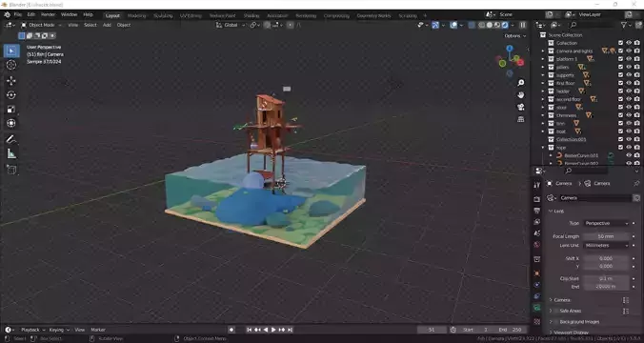This screenshot has height=343, width=644.
Task: Open the Window menu
Action: [x=69, y=15]
